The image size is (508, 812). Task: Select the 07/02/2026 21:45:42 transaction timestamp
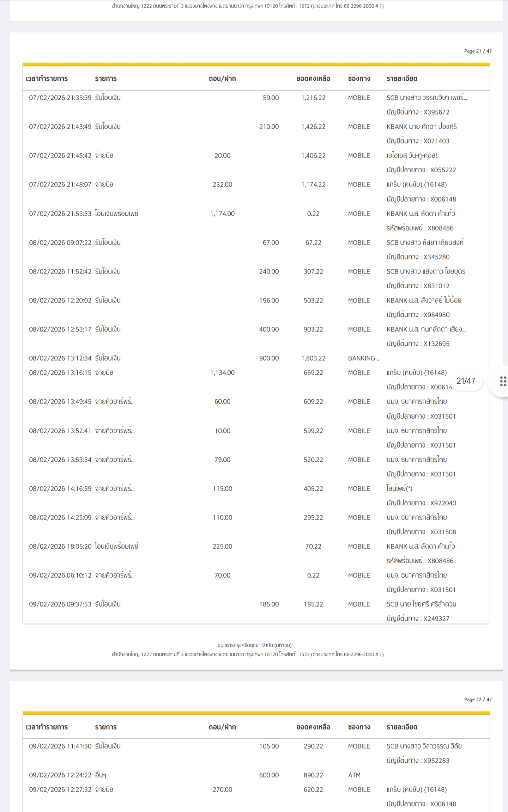click(60, 155)
